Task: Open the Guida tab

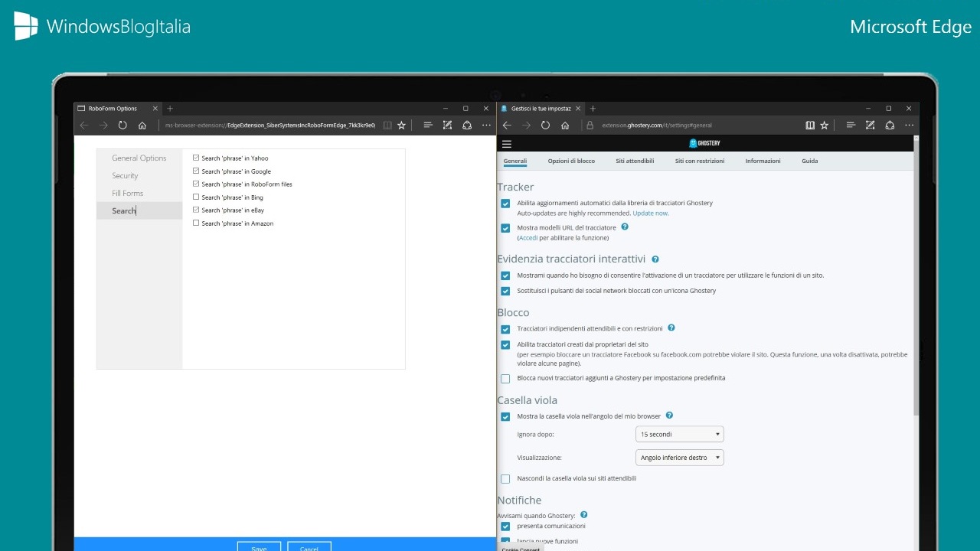Action: pos(810,161)
